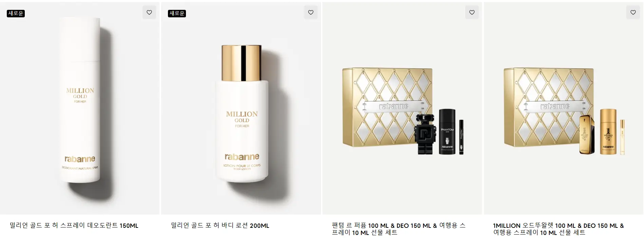Click 새로운 badge on the body lotion card
644x238 pixels.
tap(177, 14)
